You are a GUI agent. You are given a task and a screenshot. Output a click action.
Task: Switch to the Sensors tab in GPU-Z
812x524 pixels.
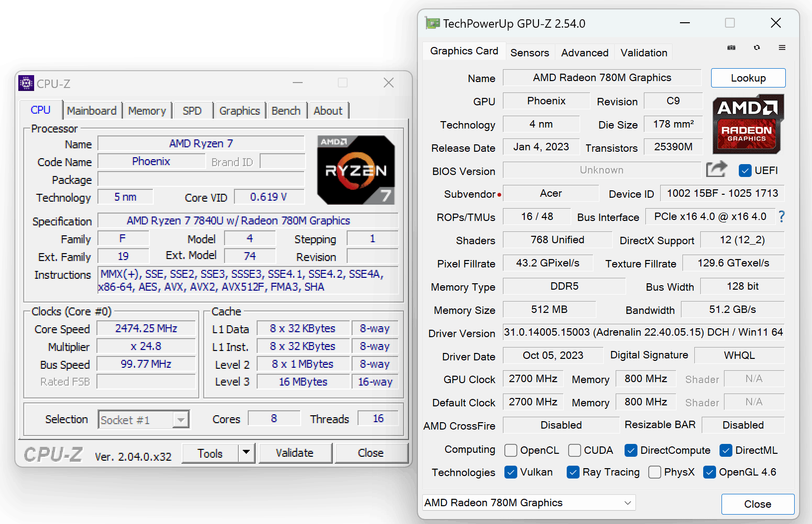pyautogui.click(x=530, y=52)
